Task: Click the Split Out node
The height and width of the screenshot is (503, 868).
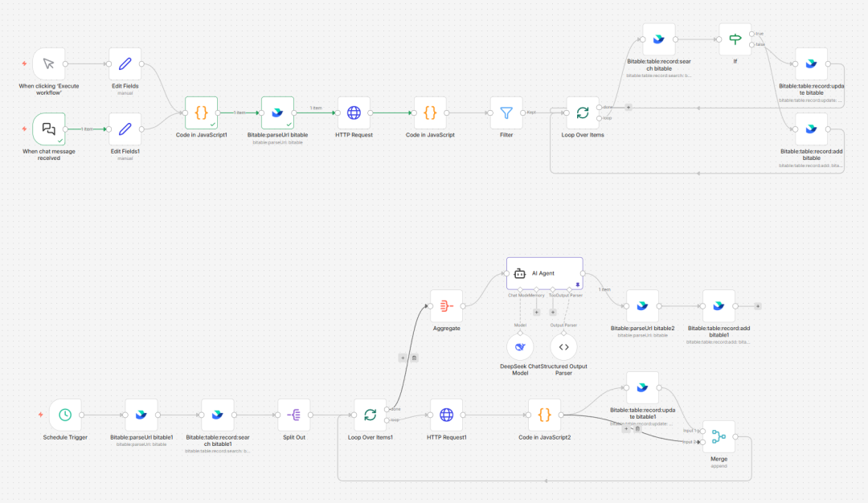Action: [x=293, y=415]
